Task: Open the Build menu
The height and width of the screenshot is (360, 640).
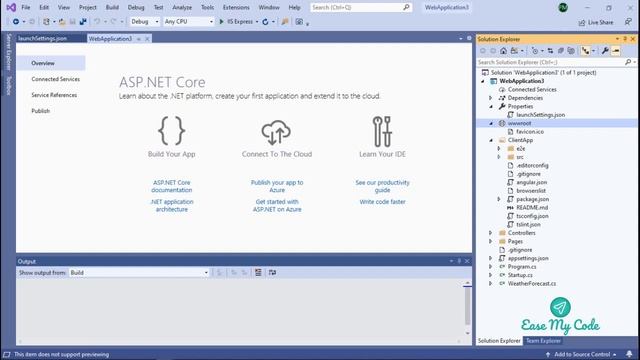Action: coord(112,7)
